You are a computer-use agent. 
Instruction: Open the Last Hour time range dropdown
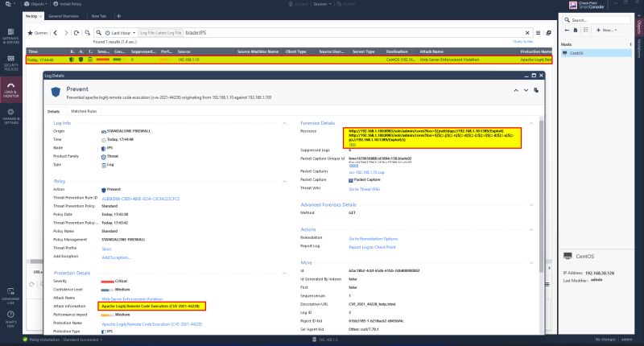pyautogui.click(x=120, y=33)
